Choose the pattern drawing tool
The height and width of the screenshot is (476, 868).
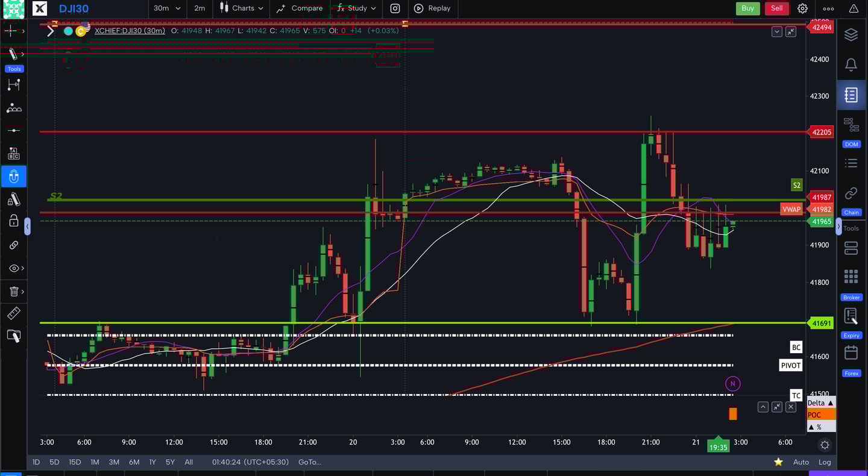tap(13, 108)
